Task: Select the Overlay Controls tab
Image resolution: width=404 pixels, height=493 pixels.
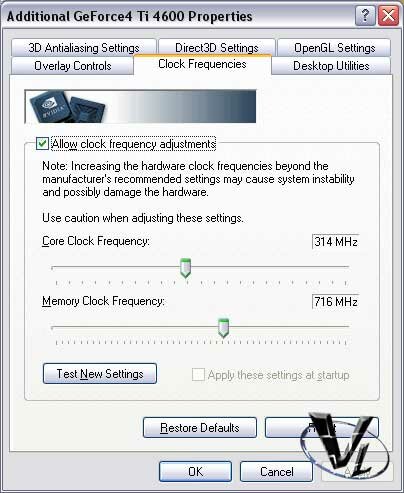Action: point(73,66)
